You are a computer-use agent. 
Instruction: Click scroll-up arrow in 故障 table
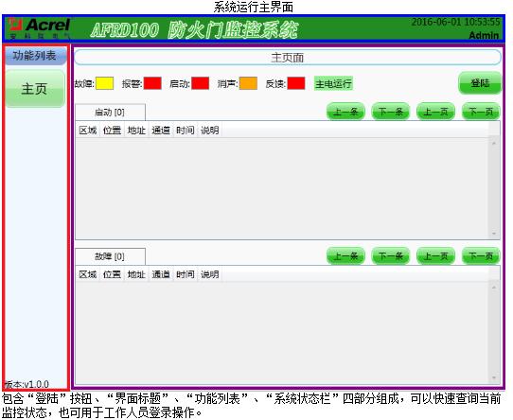(494, 288)
